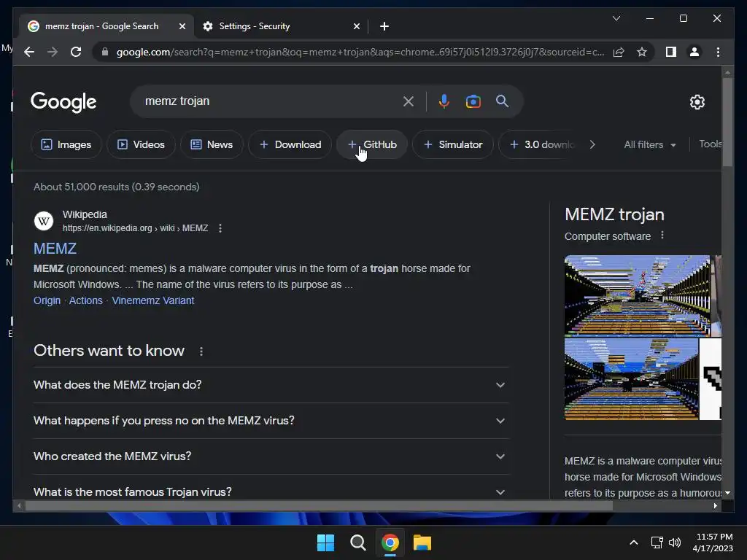Filter results by Images
This screenshot has height=560, width=747.
(66, 144)
